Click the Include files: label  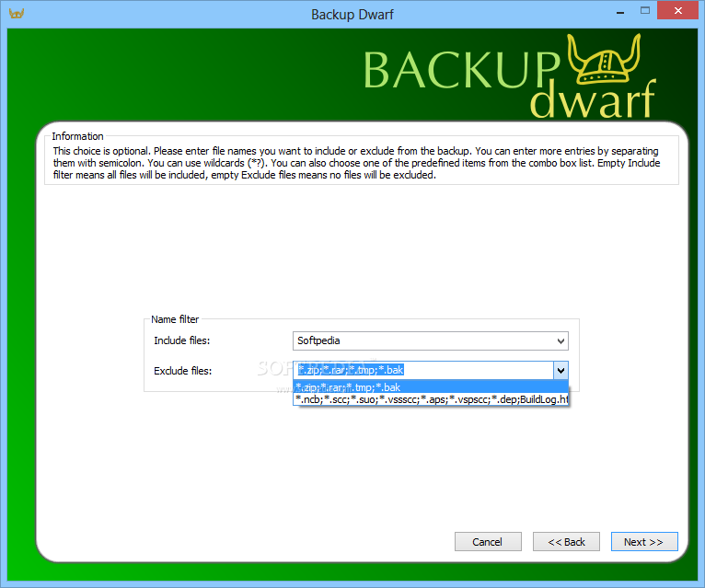(181, 340)
